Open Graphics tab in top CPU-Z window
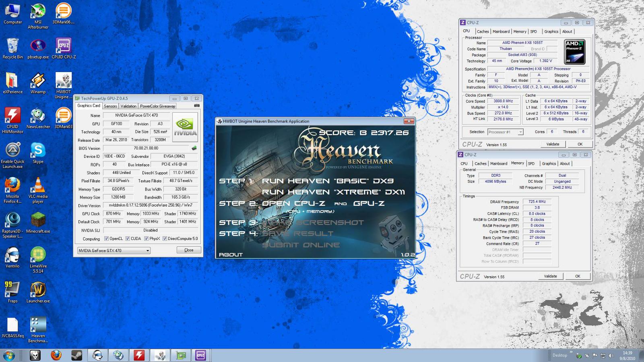Screen dimensions: 644x362 click(x=551, y=31)
